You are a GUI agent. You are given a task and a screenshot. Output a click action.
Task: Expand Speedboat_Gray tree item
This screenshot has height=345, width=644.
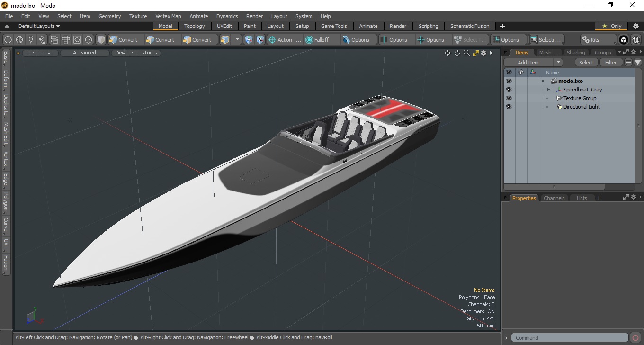point(548,90)
